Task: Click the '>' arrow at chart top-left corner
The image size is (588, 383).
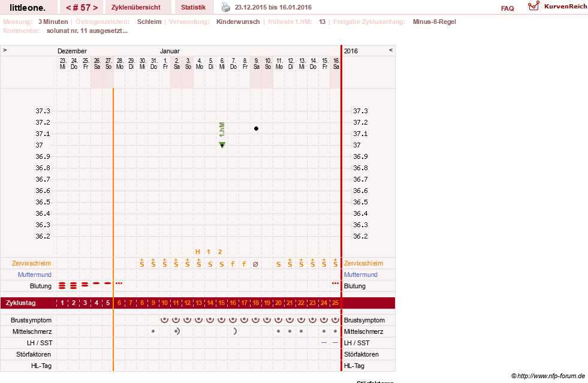Action: coord(5,50)
